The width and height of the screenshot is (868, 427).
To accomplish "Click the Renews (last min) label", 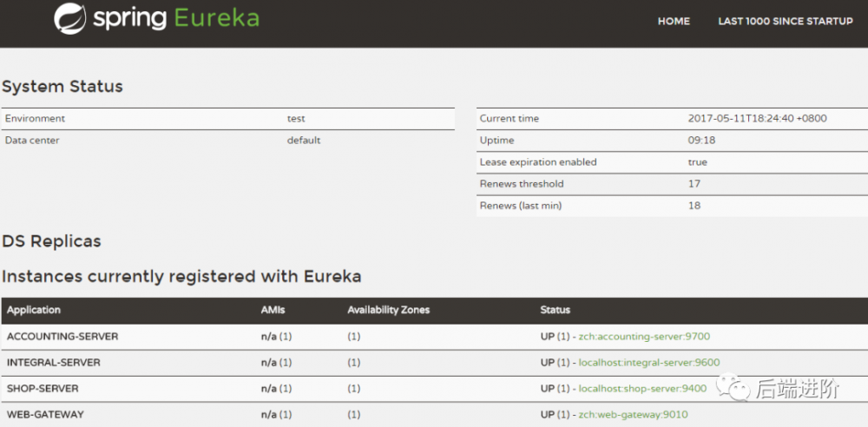I will click(x=521, y=206).
